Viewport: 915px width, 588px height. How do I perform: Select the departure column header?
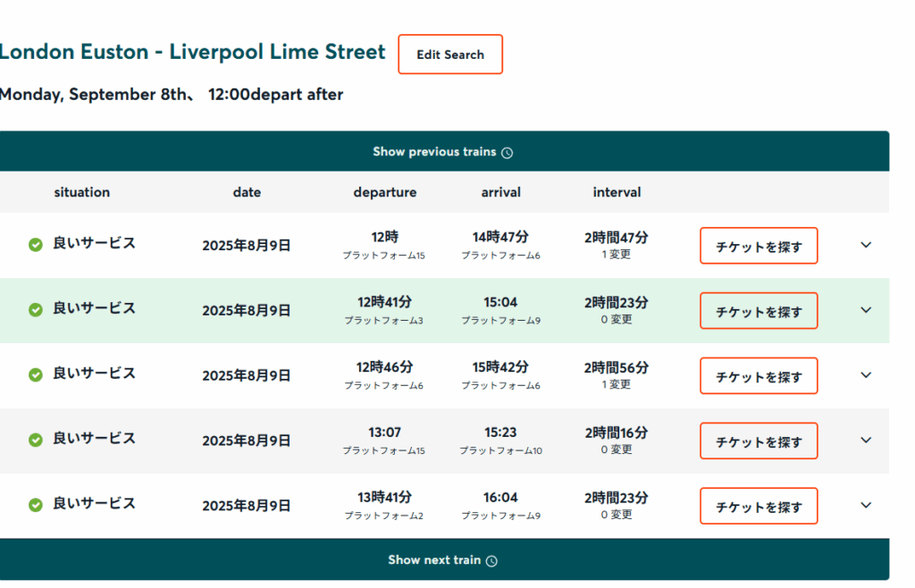pos(385,192)
